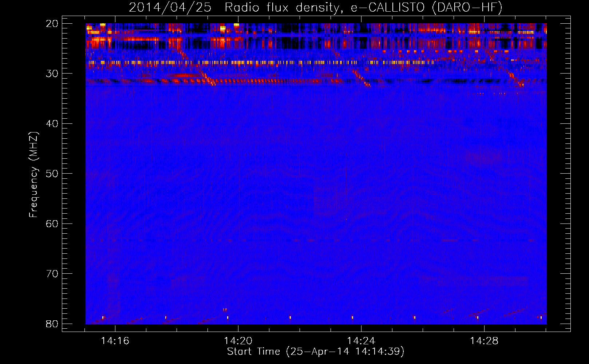The height and width of the screenshot is (364, 589).
Task: Click the 14:20 time tick label
Action: 238,341
